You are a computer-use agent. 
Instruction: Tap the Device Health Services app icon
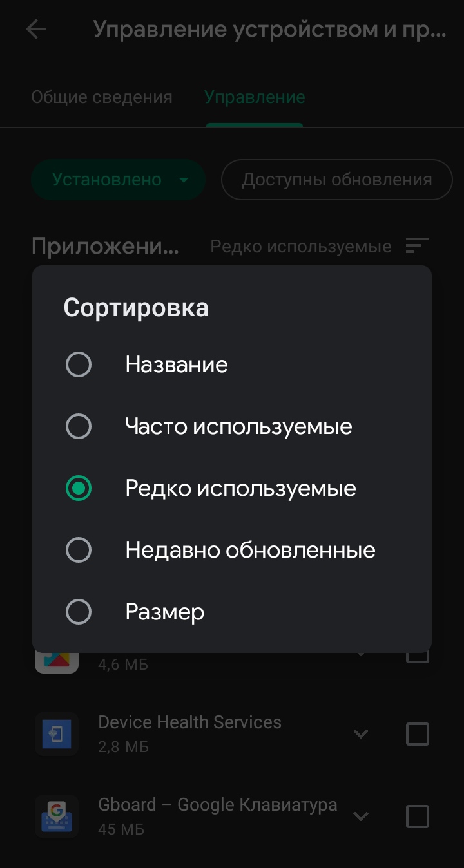pos(57,734)
